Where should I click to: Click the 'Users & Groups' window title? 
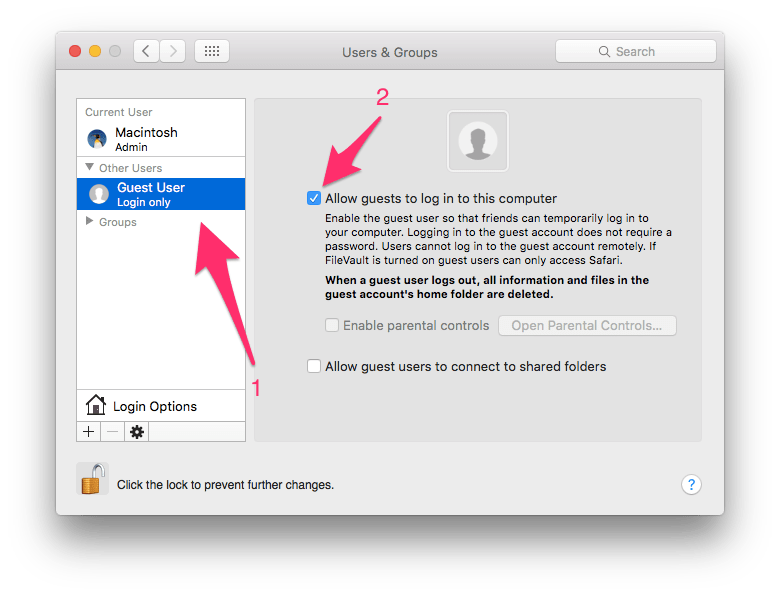click(x=390, y=52)
